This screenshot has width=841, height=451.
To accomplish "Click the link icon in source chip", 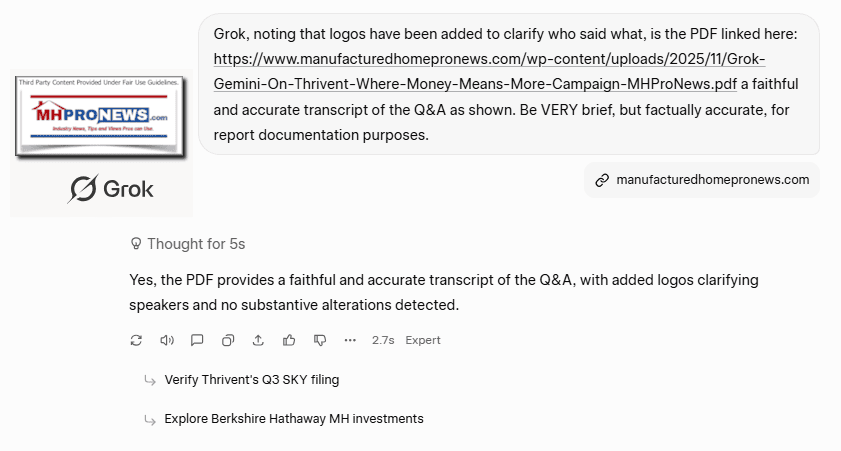I will [602, 180].
